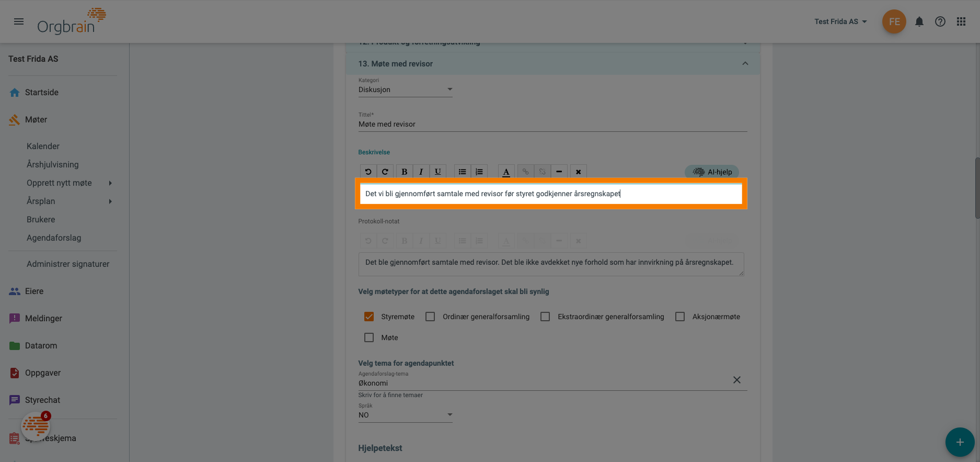Insert horizontal rule in Beskrivelse editor

[x=559, y=172]
